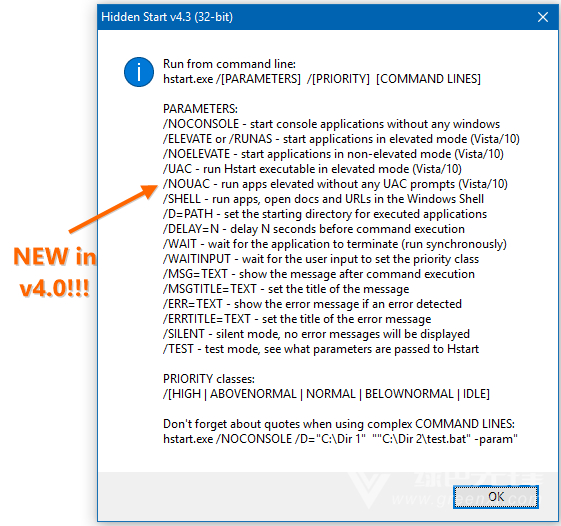Close the Hidden Start dialog
The image size is (561, 526).
pos(543,17)
